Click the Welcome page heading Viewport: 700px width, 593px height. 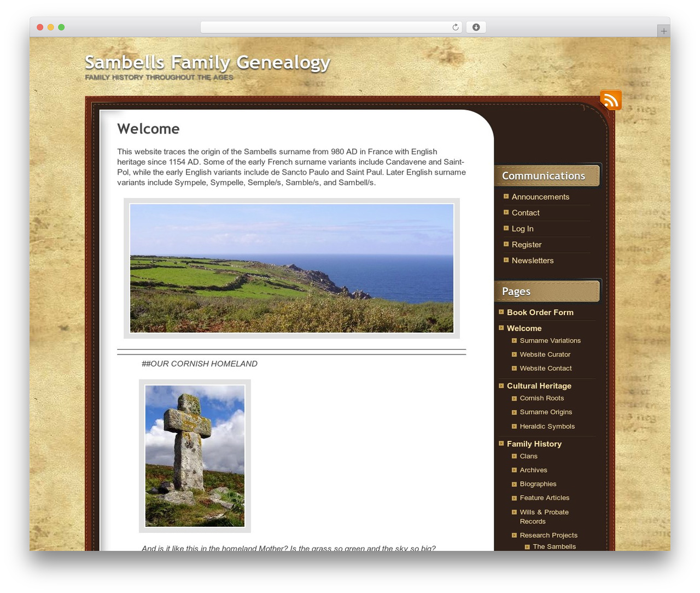(148, 129)
